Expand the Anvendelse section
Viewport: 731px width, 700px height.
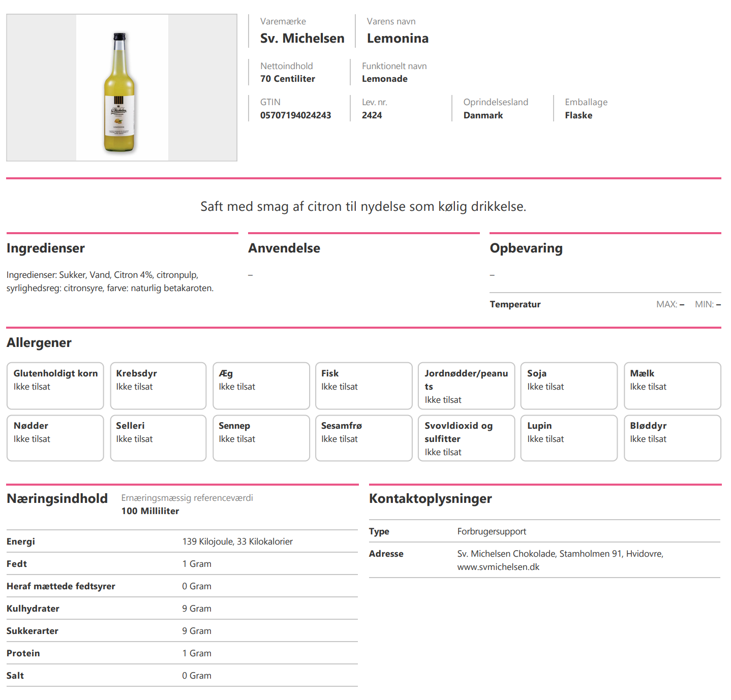284,248
